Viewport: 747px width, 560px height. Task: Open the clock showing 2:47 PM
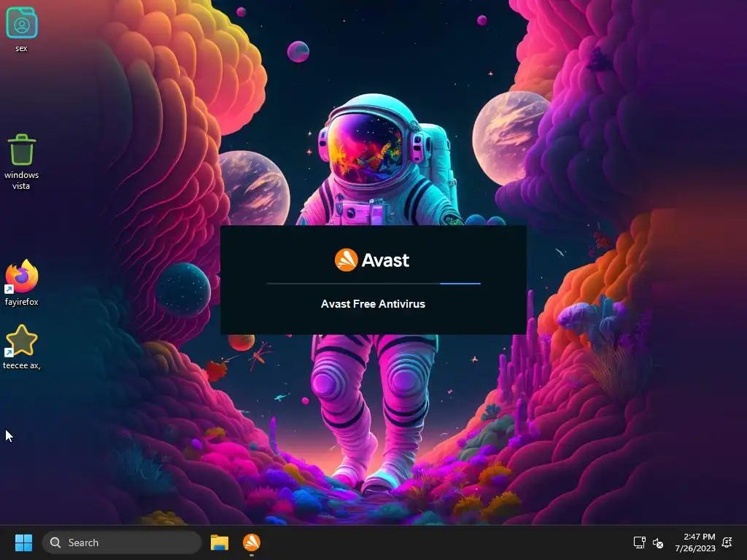(695, 542)
